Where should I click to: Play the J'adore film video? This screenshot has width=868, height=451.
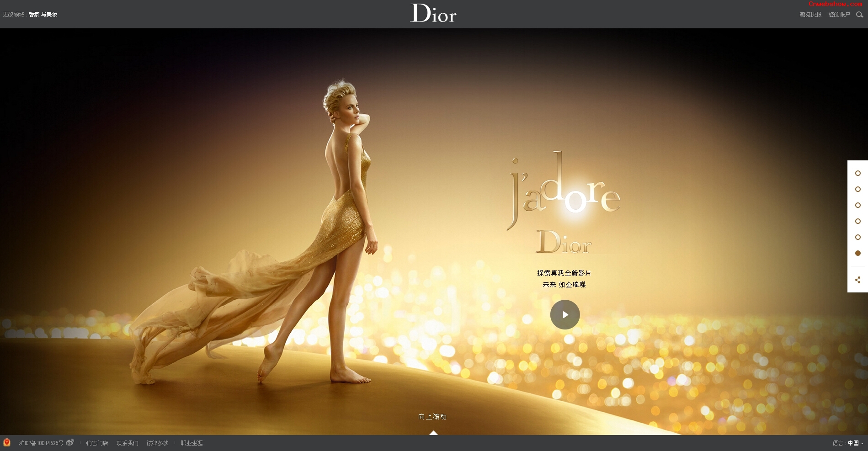coord(565,314)
